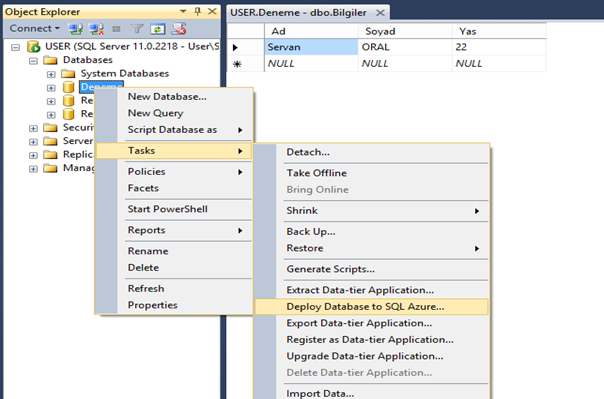Viewport: 604px width, 399px height.
Task: Close the dbo.Bilgiler tab
Action: [x=380, y=13]
